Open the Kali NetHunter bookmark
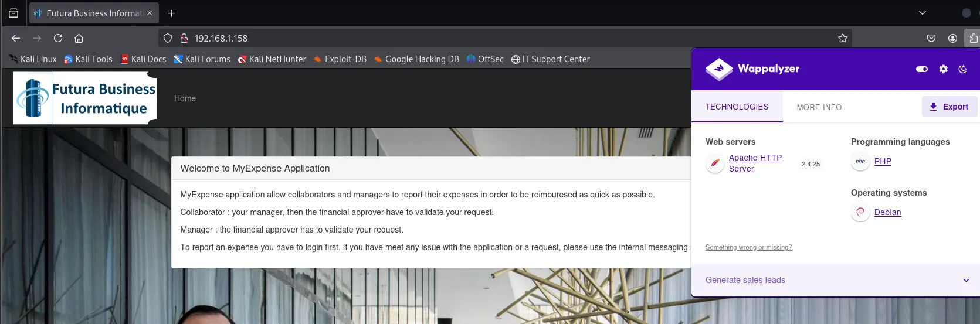 click(272, 59)
